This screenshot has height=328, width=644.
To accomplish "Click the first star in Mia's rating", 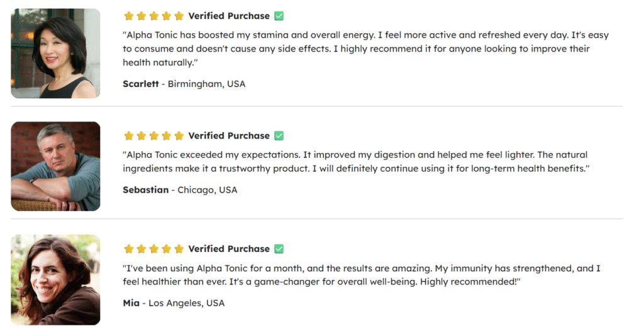I will (129, 249).
